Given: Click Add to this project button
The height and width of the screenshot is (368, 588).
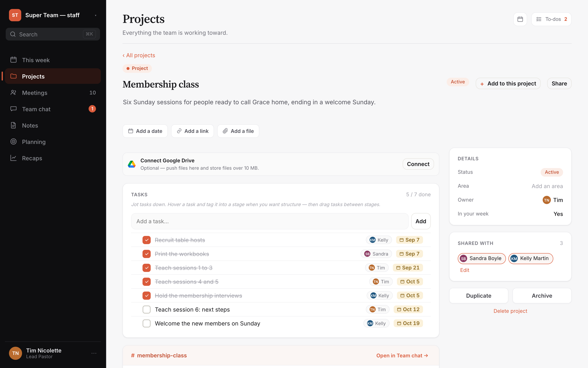Looking at the screenshot, I should 508,83.
